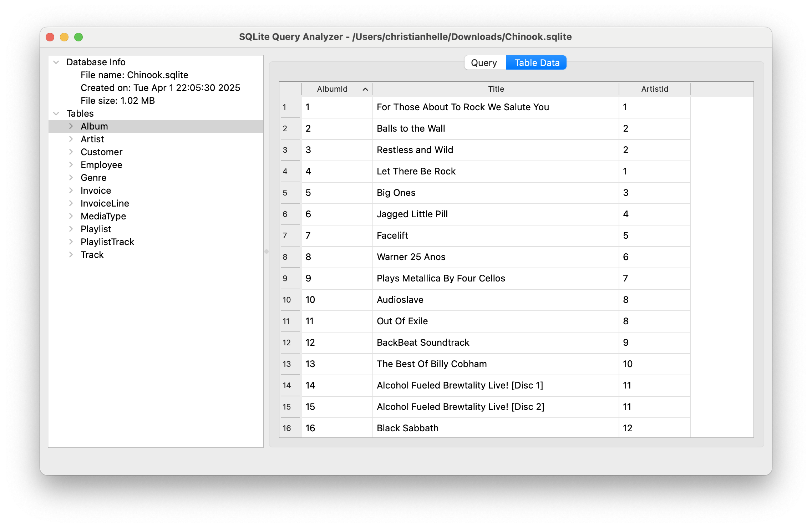Expand the Track table node
The width and height of the screenshot is (812, 528).
[71, 254]
